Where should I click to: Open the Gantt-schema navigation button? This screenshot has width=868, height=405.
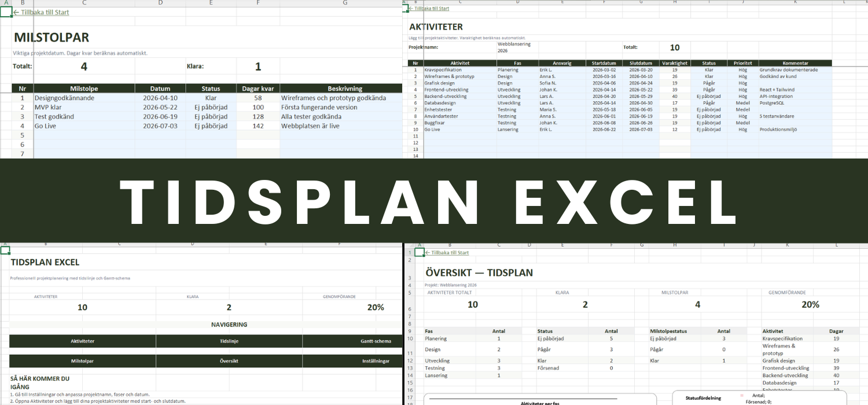[x=352, y=341]
